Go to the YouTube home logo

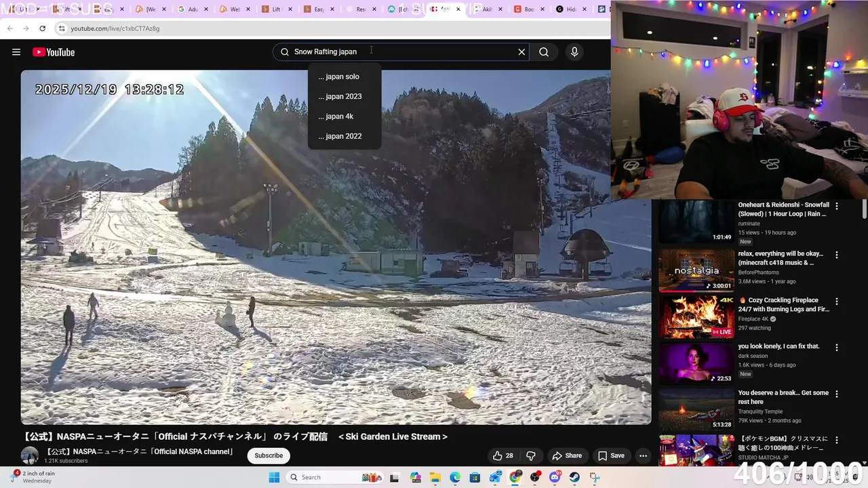pos(54,52)
